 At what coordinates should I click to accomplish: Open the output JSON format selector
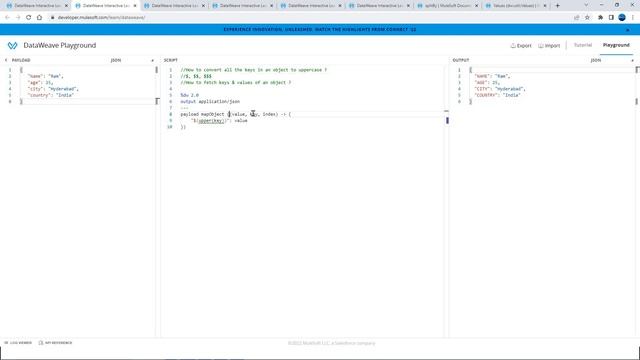pos(596,60)
